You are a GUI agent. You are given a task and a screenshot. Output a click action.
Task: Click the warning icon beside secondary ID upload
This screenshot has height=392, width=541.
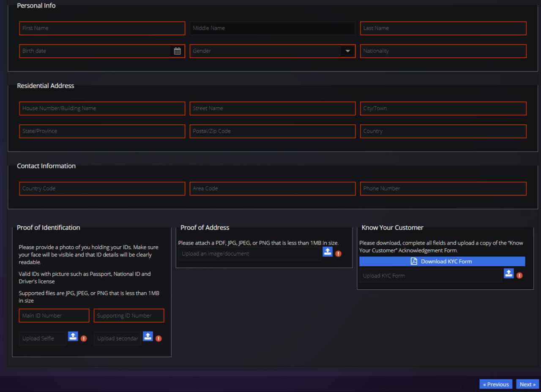pyautogui.click(x=158, y=338)
